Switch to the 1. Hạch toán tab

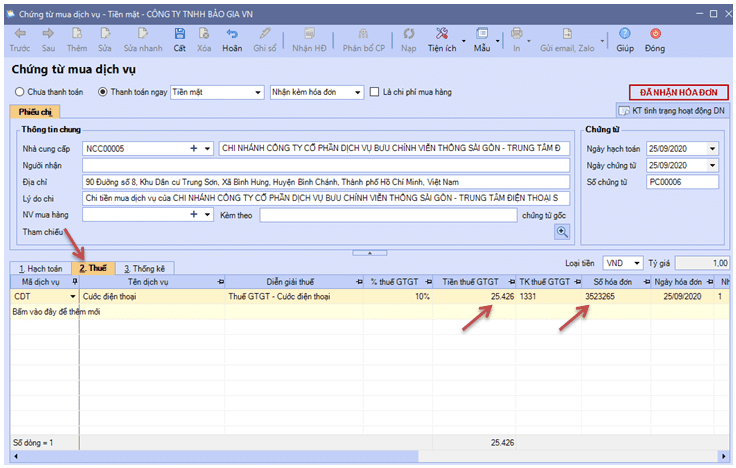(x=40, y=269)
